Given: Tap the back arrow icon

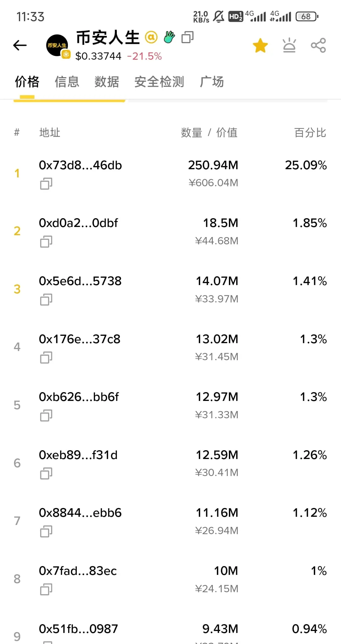Looking at the screenshot, I should coord(20,45).
